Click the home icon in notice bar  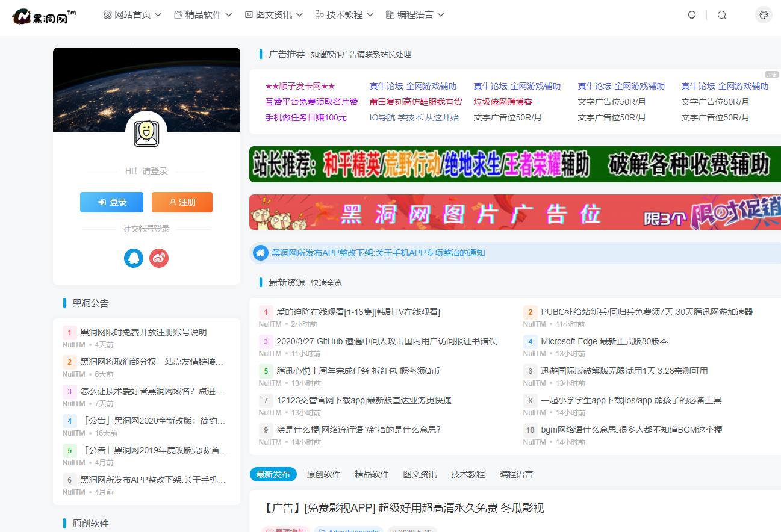point(260,253)
